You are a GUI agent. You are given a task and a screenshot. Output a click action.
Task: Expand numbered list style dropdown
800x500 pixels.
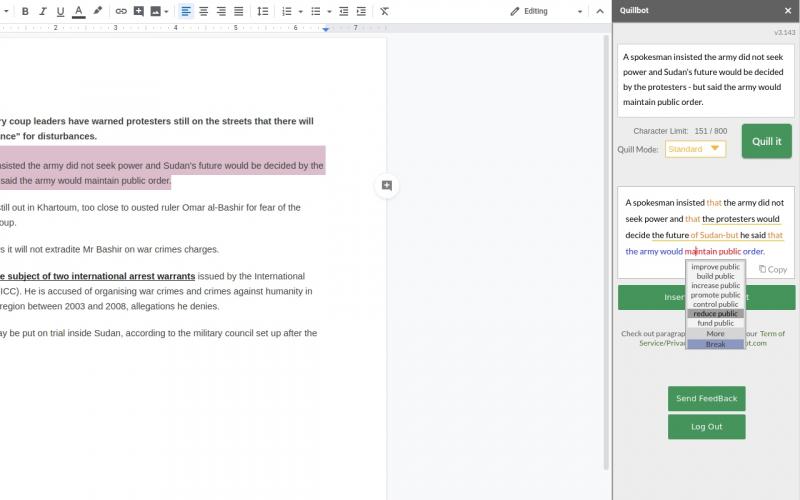point(301,11)
